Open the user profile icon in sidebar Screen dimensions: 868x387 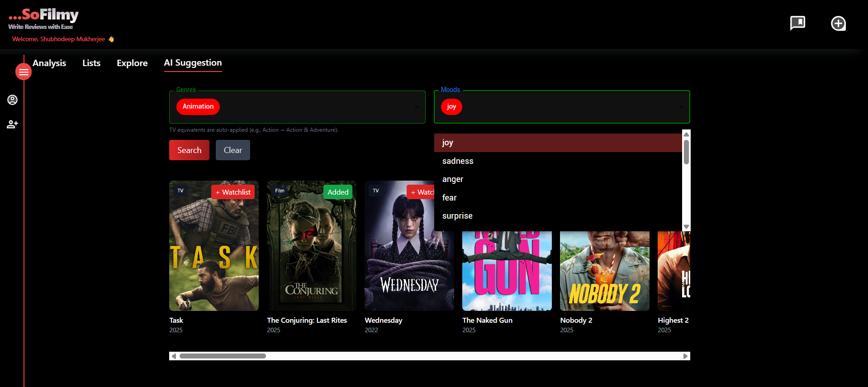point(12,100)
